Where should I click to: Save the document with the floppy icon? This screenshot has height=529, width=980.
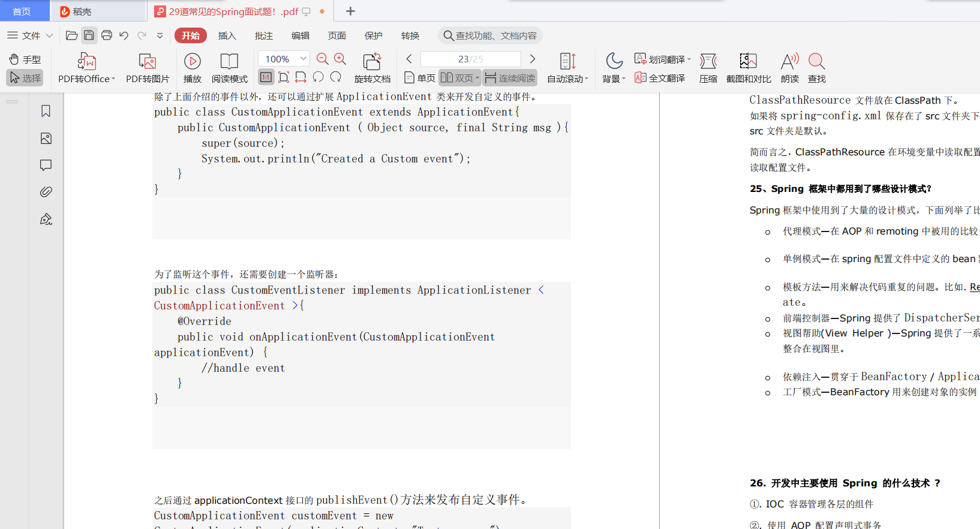[x=89, y=35]
